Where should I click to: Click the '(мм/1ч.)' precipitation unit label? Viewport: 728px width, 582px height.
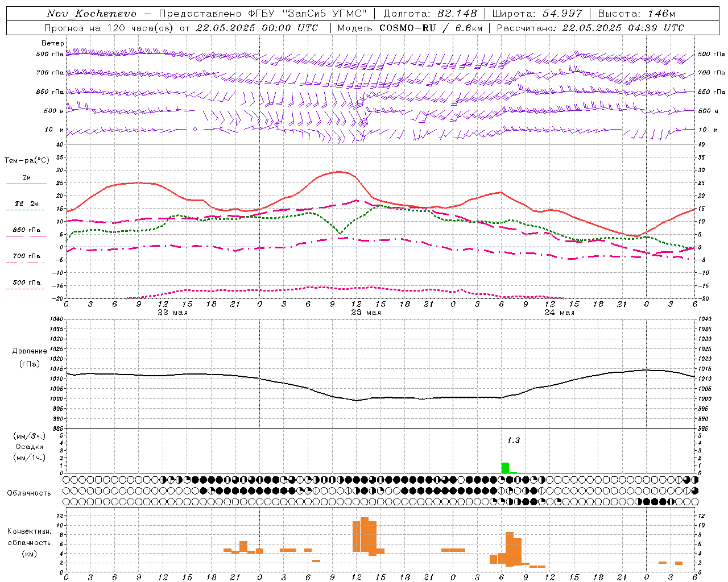[30, 458]
